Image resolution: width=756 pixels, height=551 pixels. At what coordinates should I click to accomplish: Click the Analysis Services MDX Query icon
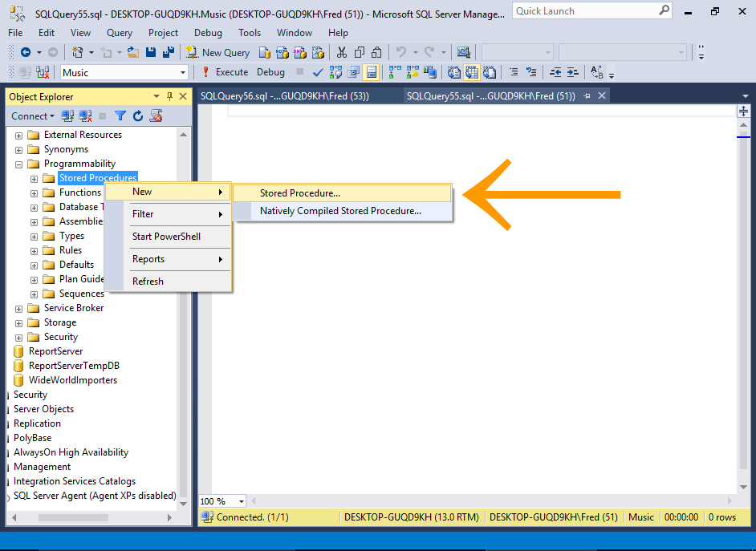point(282,52)
